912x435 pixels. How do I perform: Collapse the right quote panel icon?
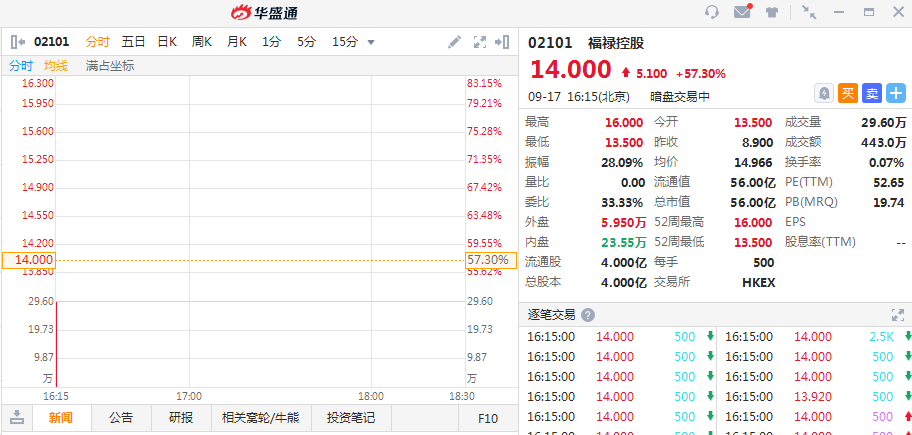pos(503,42)
